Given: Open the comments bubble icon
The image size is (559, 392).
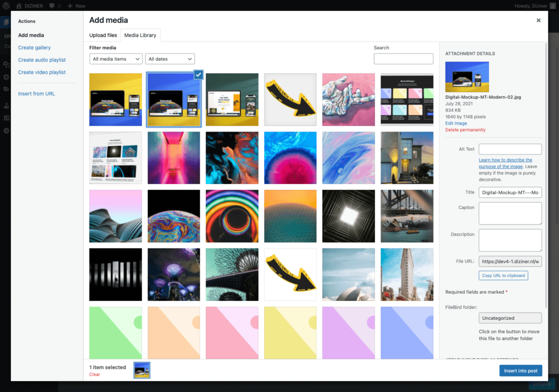Looking at the screenshot, I should tap(51, 5).
